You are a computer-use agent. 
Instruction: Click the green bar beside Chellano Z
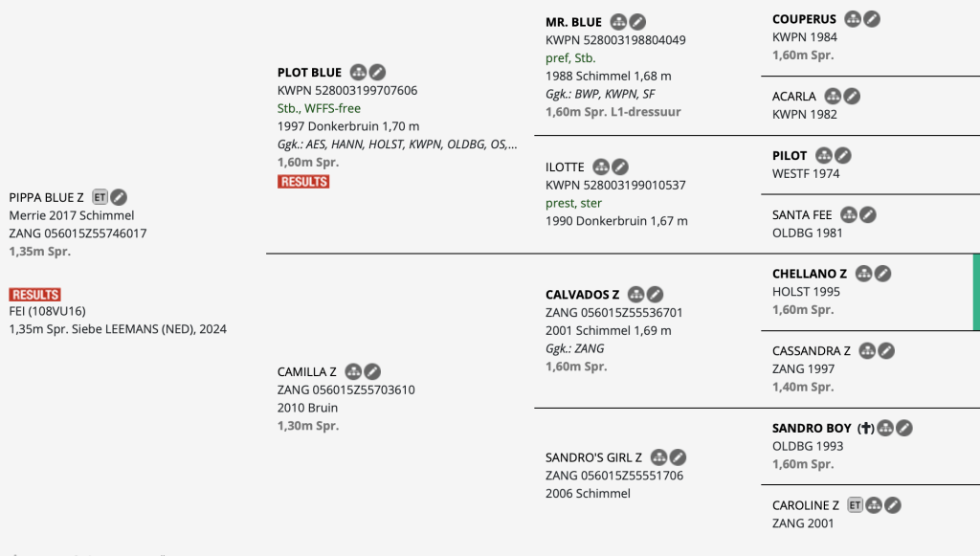click(x=976, y=293)
